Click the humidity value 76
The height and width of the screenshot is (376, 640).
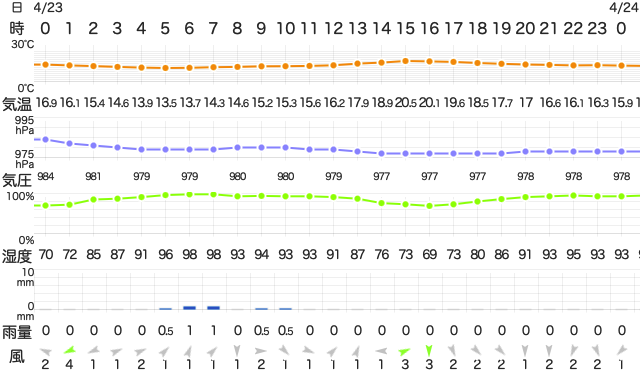[382, 255]
